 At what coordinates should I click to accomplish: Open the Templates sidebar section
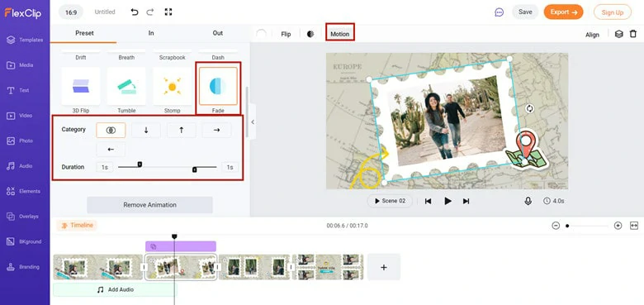pyautogui.click(x=25, y=40)
